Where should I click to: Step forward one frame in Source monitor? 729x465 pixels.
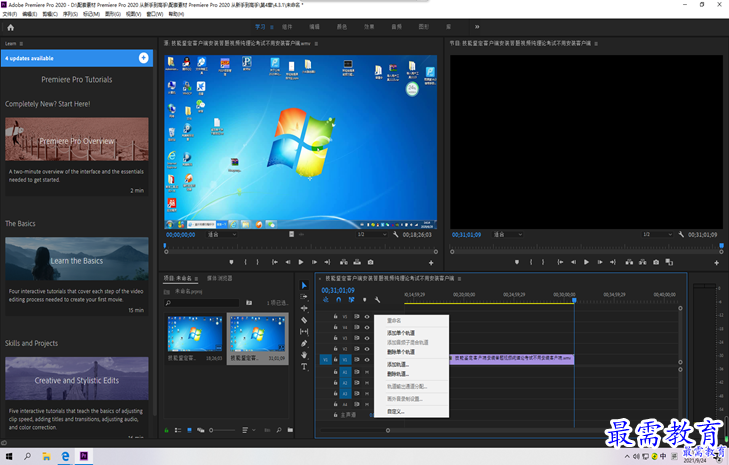click(314, 262)
